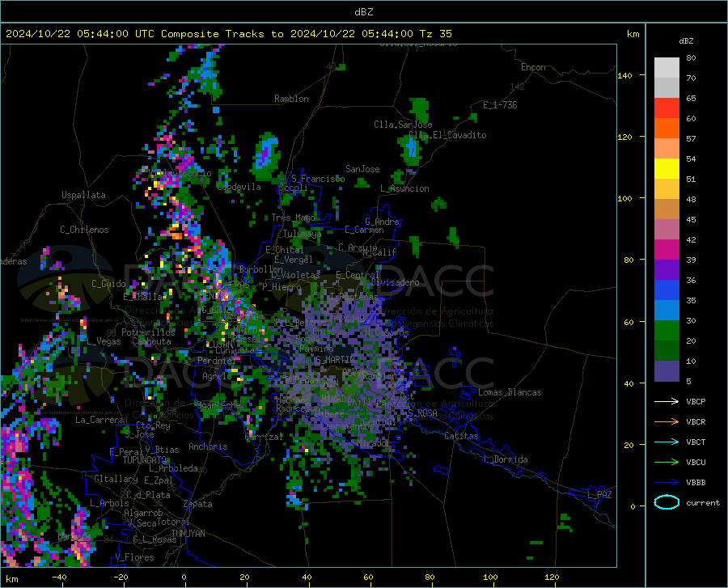Click the 120 tick on horizontal axis
The height and width of the screenshot is (588, 728).
click(552, 577)
